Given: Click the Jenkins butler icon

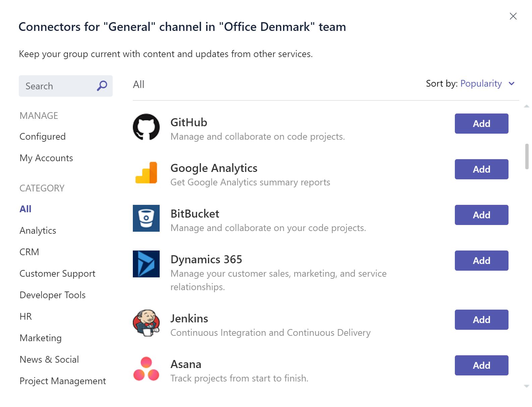Looking at the screenshot, I should (x=146, y=323).
